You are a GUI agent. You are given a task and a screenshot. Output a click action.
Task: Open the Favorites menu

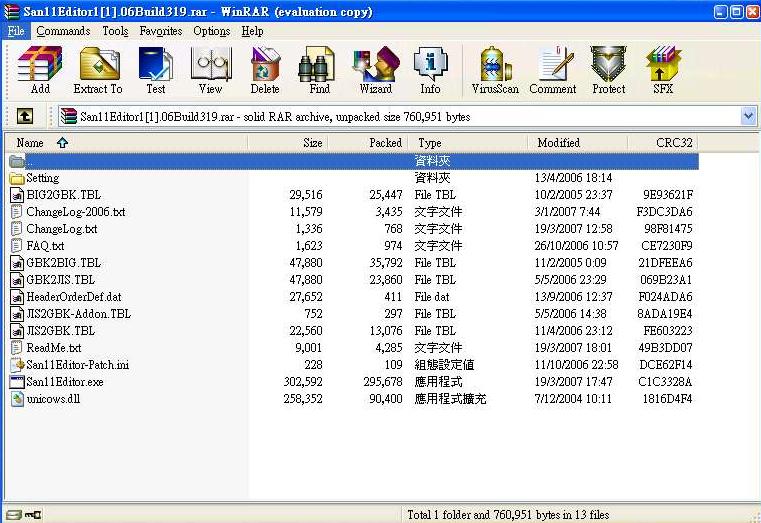[161, 31]
